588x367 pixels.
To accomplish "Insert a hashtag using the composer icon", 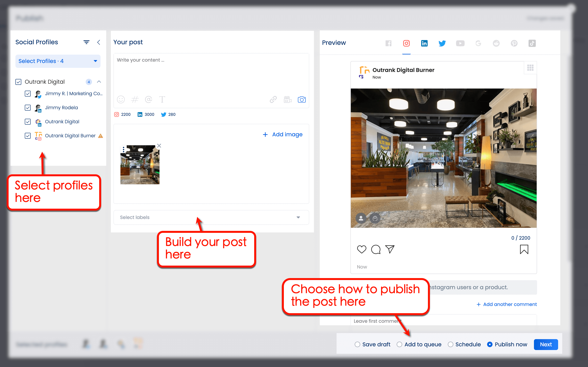I will coord(135,99).
